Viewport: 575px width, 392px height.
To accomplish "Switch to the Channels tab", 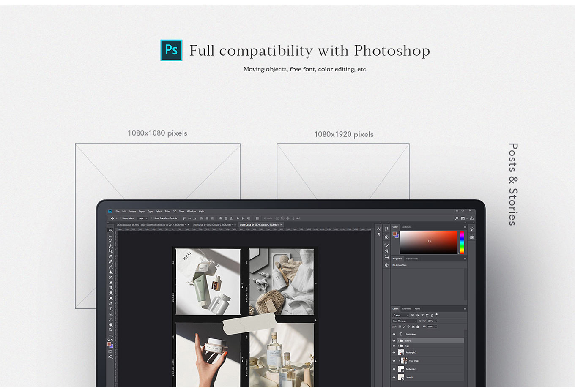I will tap(406, 309).
